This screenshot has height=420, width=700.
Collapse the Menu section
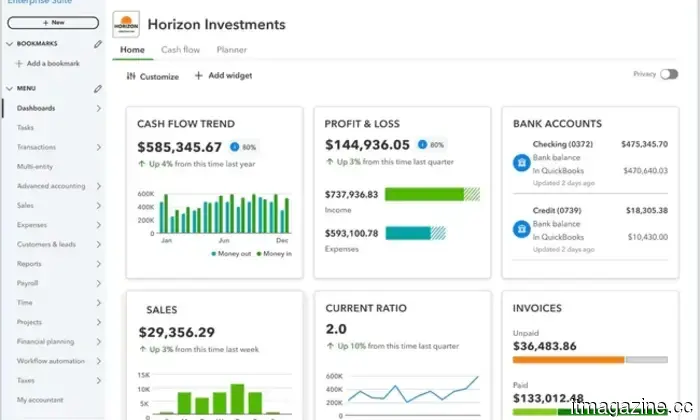tap(8, 88)
